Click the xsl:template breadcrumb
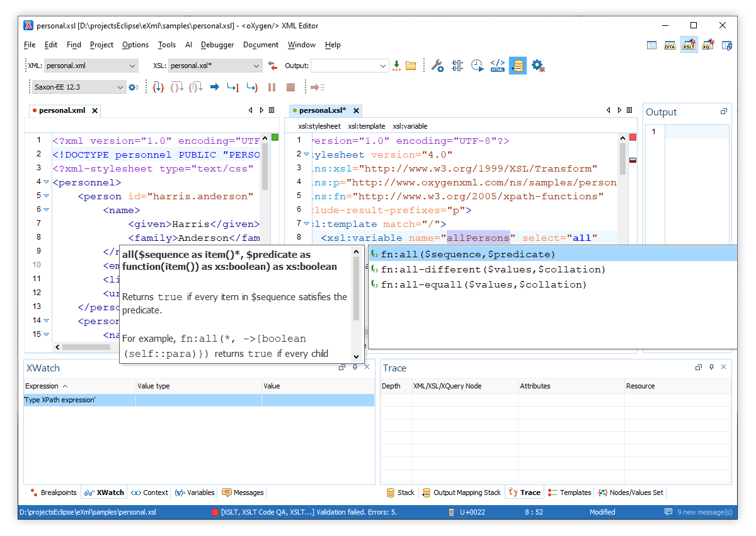The height and width of the screenshot is (536, 756). [x=367, y=126]
